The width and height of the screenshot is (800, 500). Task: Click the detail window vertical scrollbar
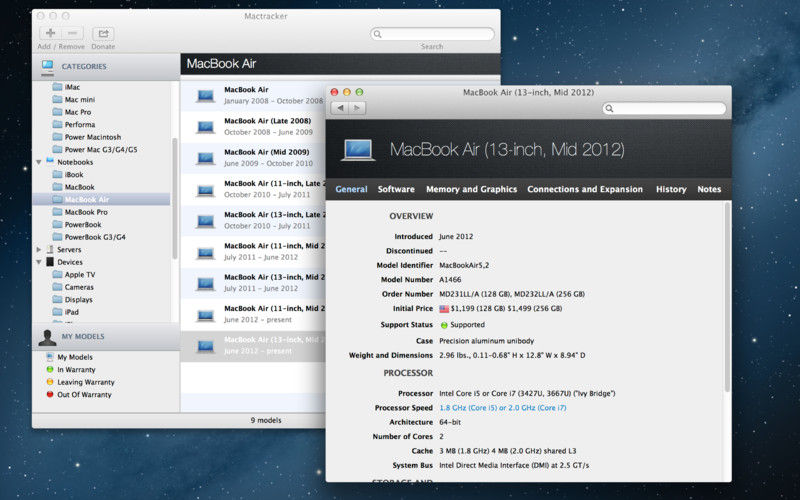[727, 297]
